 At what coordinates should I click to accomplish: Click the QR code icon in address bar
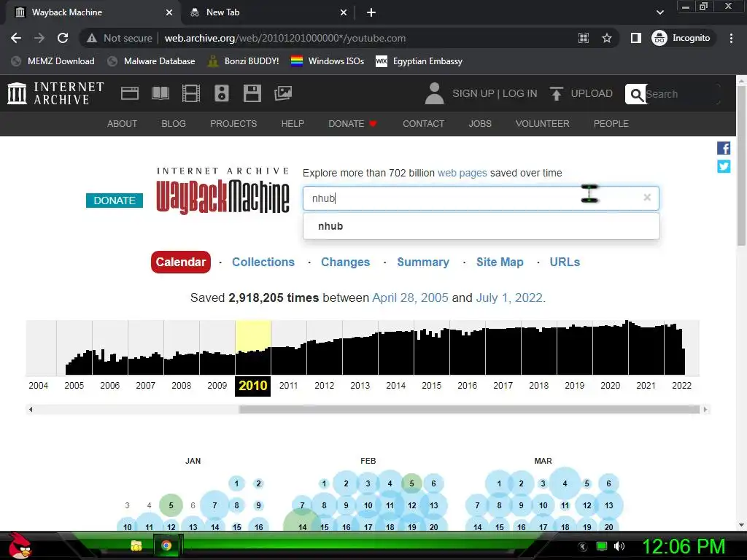[x=584, y=38]
